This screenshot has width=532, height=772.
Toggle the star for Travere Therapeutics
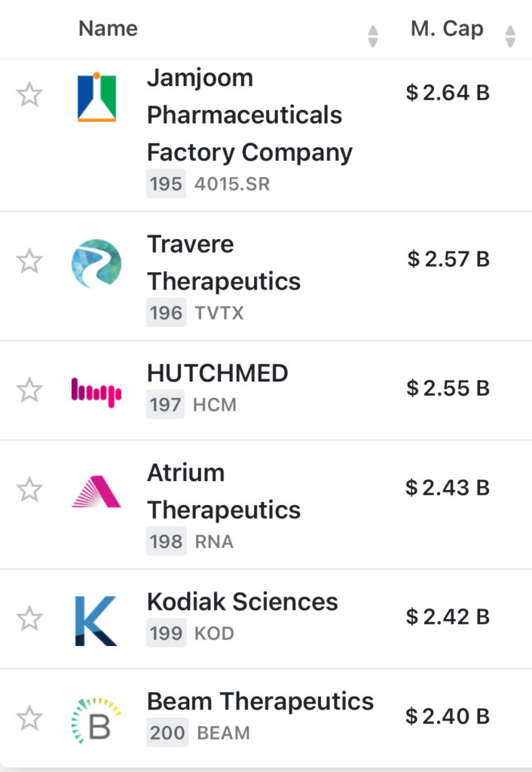coord(29,262)
